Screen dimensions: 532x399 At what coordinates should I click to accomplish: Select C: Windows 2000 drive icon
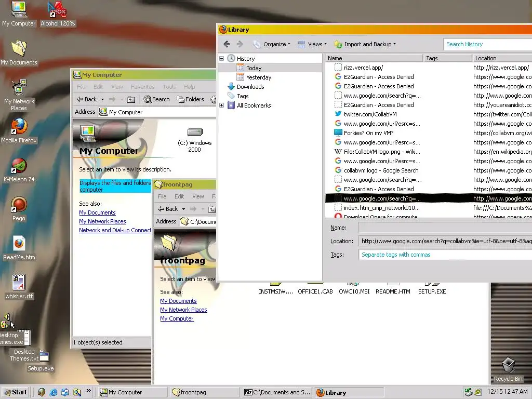(x=194, y=140)
